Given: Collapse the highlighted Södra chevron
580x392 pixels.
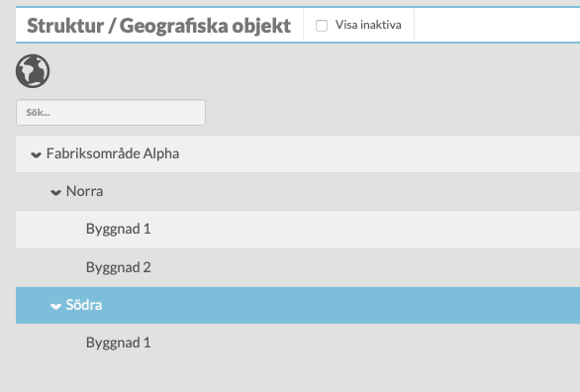Looking at the screenshot, I should point(55,306).
